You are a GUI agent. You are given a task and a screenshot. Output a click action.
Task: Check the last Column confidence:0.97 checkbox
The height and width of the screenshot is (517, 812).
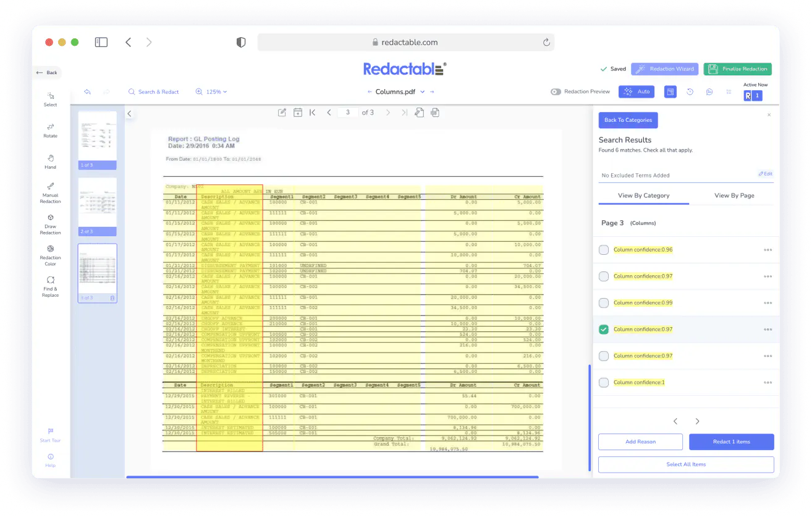coord(604,356)
